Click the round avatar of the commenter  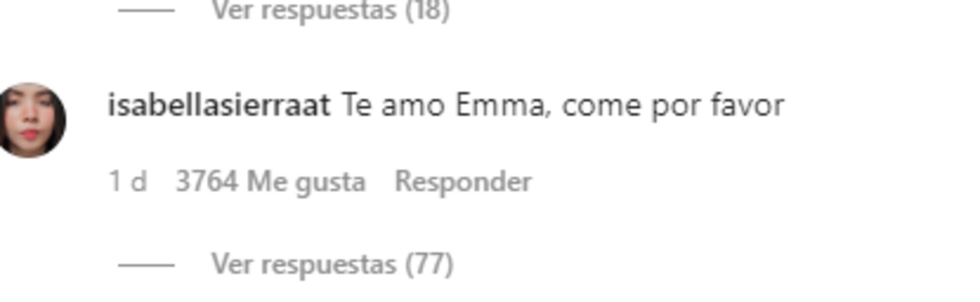click(32, 120)
